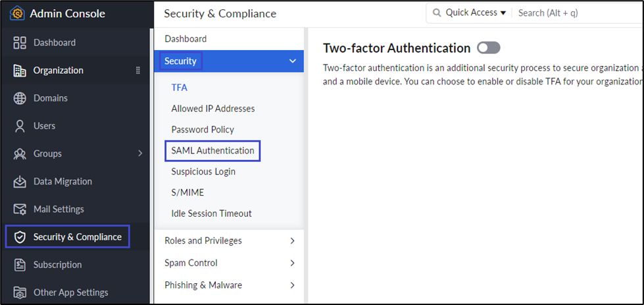Expand Roles and Privileges section
644x305 pixels.
coord(293,241)
